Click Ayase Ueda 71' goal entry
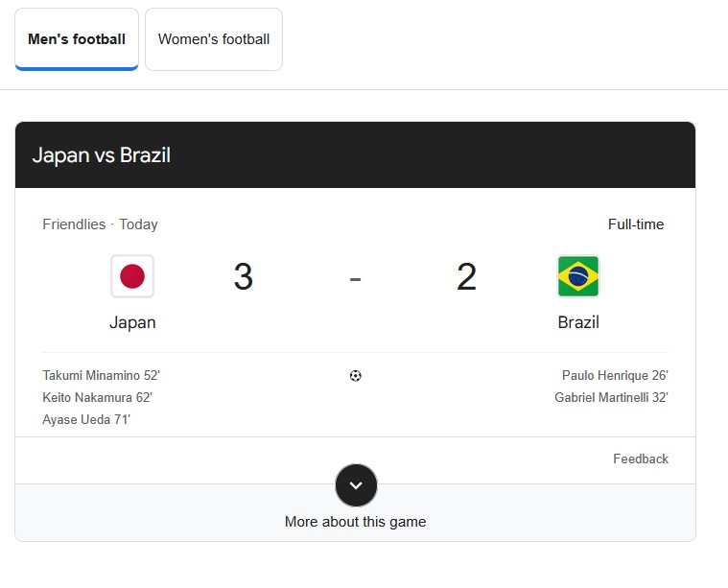 click(x=86, y=419)
